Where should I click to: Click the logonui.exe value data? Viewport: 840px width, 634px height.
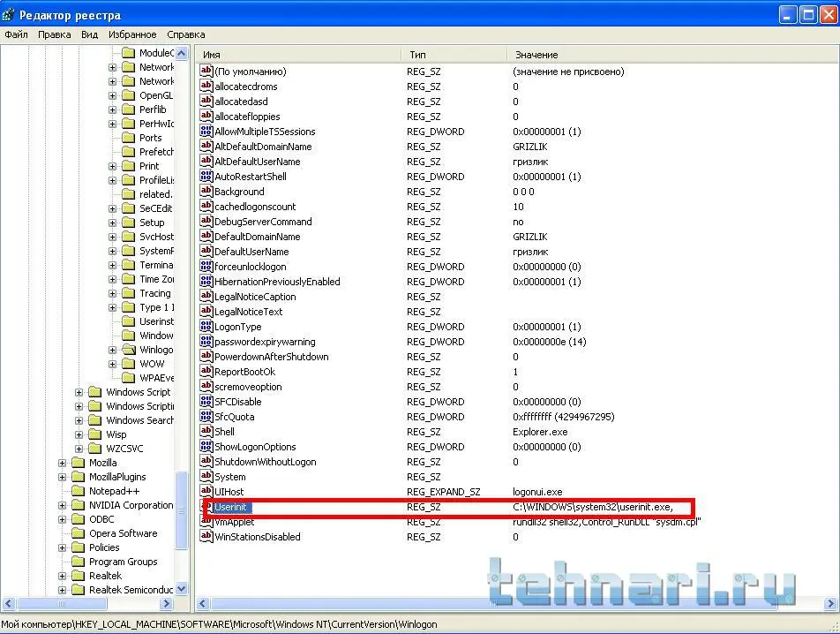(x=537, y=492)
